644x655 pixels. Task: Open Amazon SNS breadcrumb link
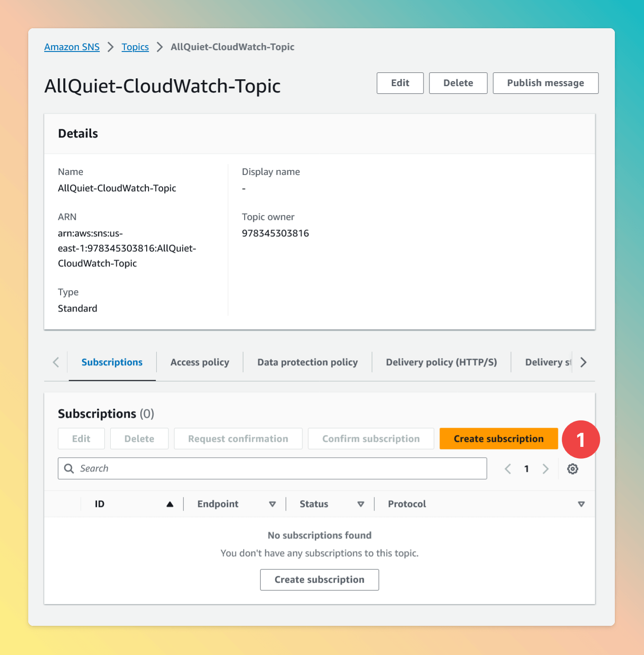(x=72, y=47)
